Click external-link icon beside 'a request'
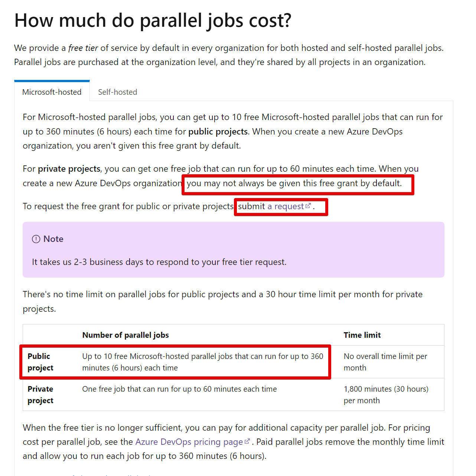 [x=308, y=206]
